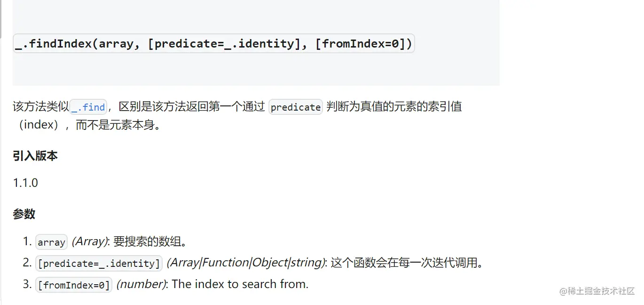Select the [fromIndex=0] parameter code tag
The width and height of the screenshot is (644, 305).
click(x=74, y=285)
